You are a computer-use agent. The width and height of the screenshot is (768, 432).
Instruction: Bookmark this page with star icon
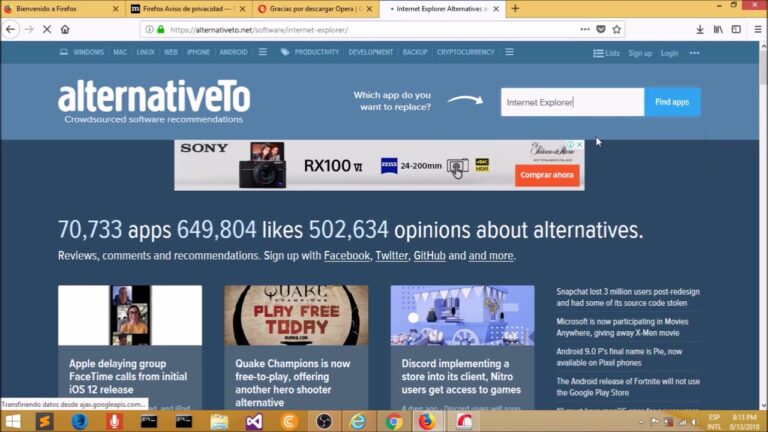coord(617,29)
